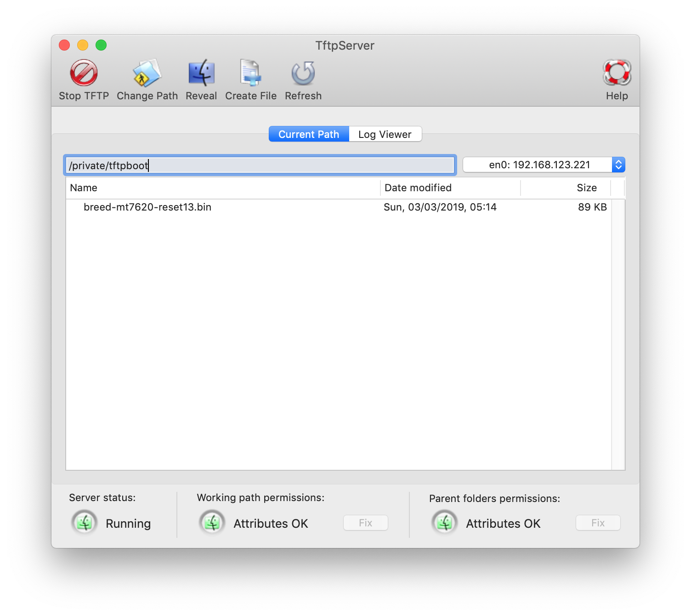Minimize the TftpServer window
This screenshot has height=616, width=691.
83,45
